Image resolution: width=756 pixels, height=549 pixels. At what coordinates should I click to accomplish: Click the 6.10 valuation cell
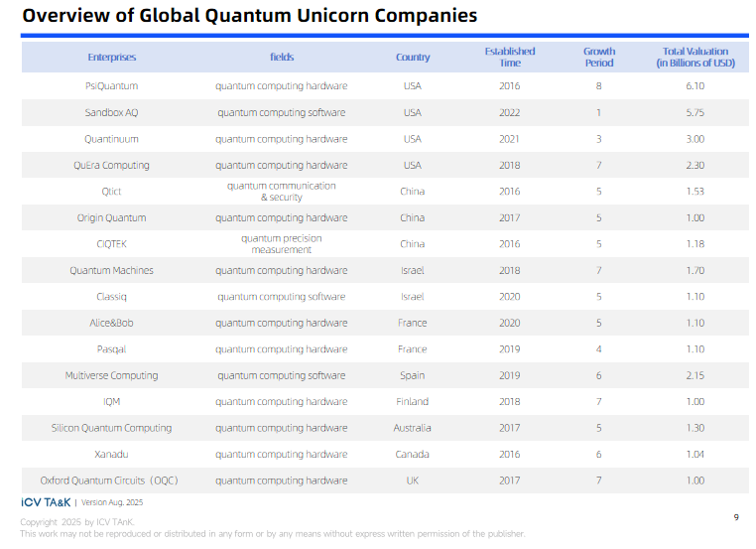pyautogui.click(x=693, y=86)
